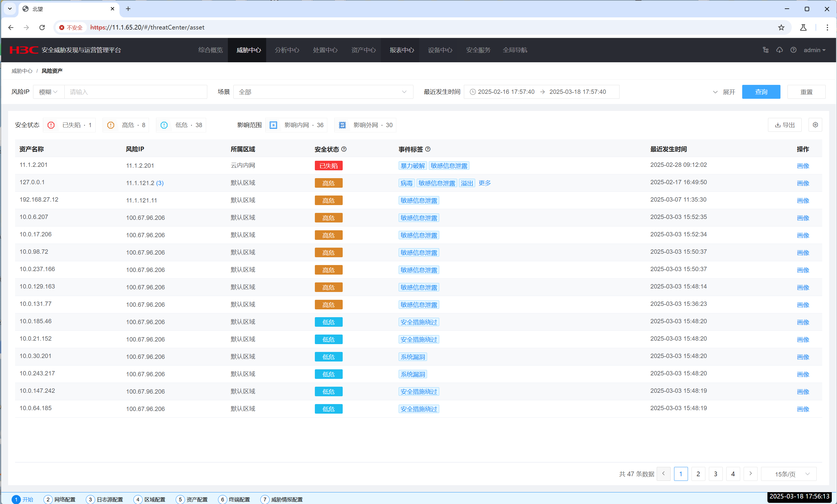Expand the (3) IP count for 11.1.121.2

click(160, 183)
